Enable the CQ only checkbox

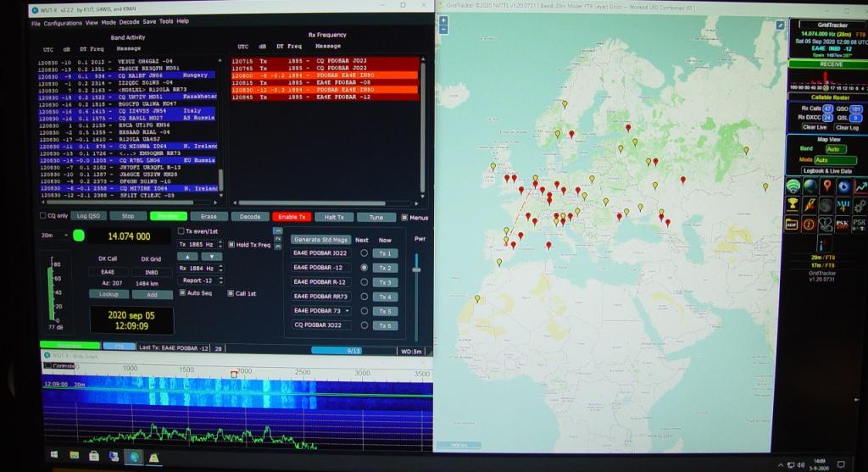coord(43,216)
